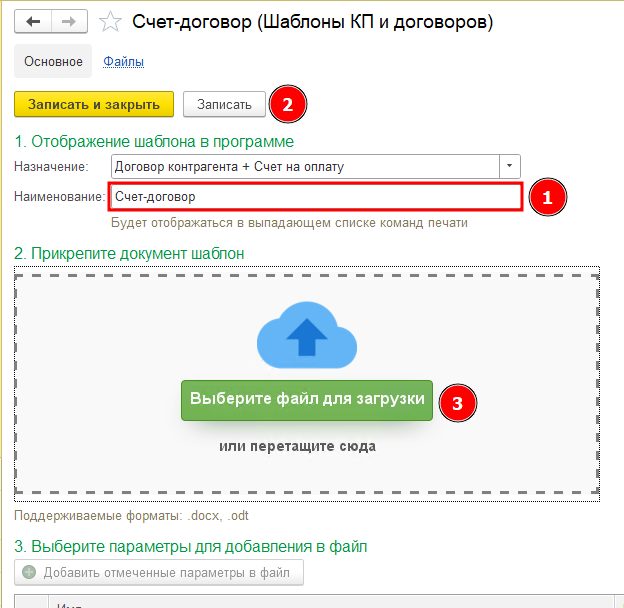This screenshot has height=608, width=624.
Task: Select the Назначение combo box value
Action: pos(305,166)
